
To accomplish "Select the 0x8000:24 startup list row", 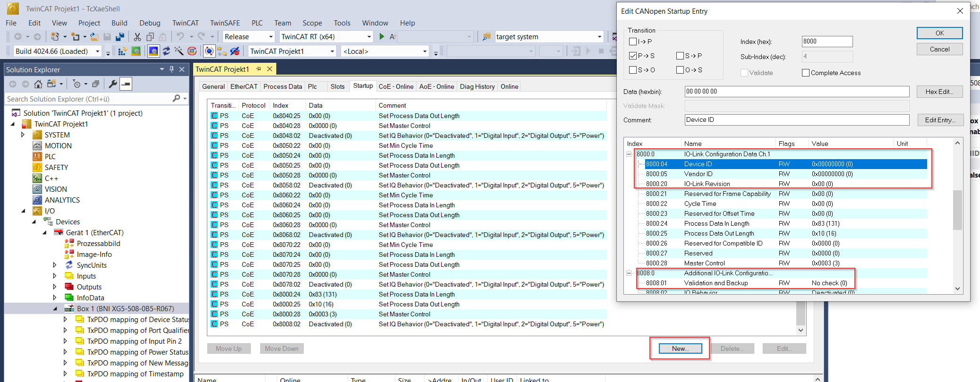I will (x=407, y=294).
